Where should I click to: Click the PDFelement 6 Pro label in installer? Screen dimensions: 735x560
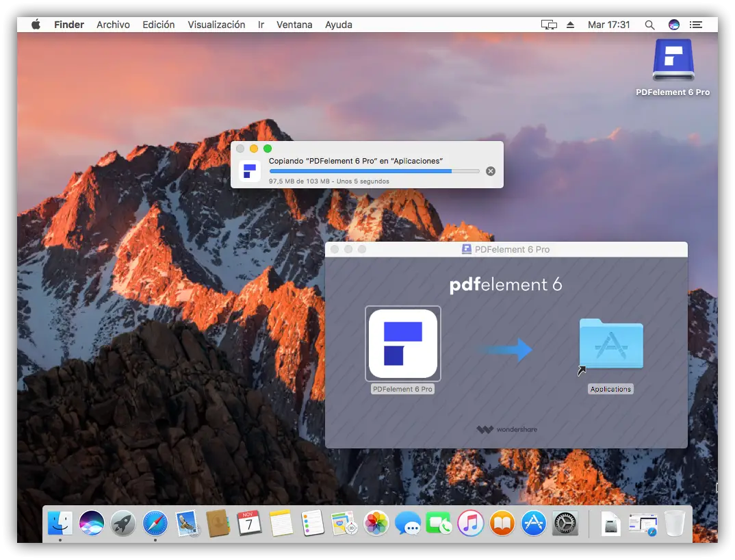[402, 389]
